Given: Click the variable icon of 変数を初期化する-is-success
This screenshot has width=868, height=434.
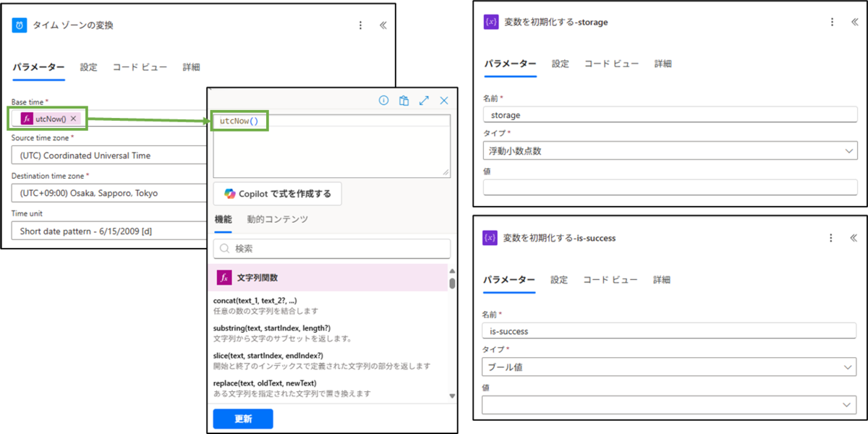Looking at the screenshot, I should [x=490, y=237].
